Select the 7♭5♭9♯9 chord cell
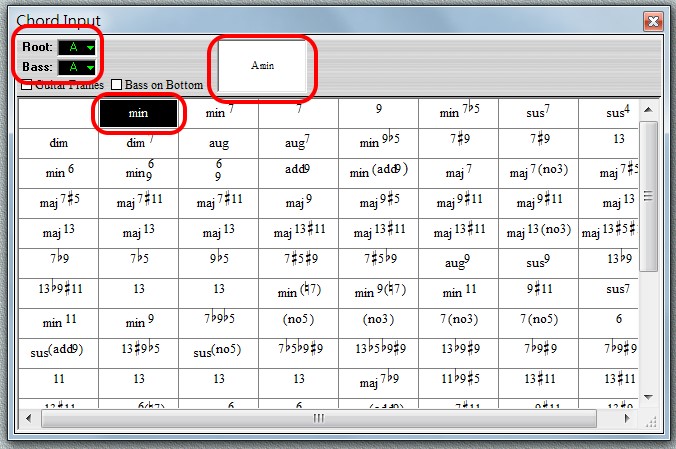676x449 pixels. pos(298,353)
